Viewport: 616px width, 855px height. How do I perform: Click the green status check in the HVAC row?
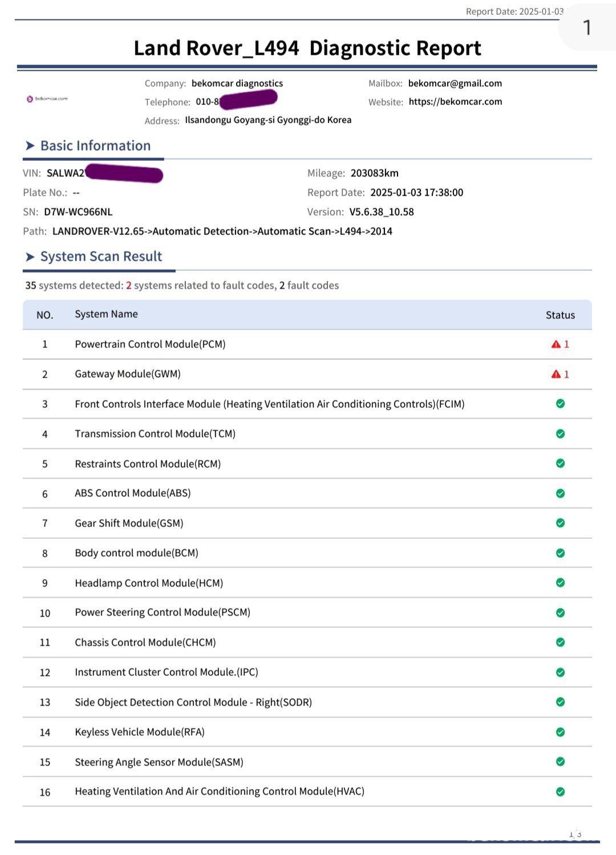[561, 792]
